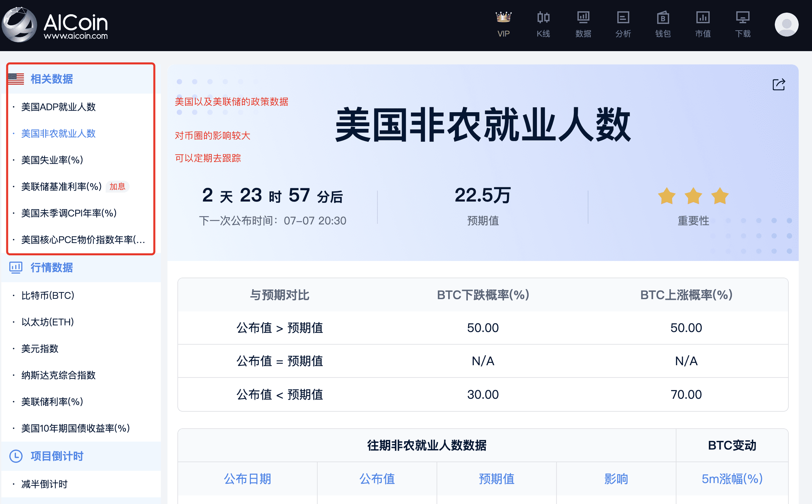Open the VIP crown icon

(503, 17)
